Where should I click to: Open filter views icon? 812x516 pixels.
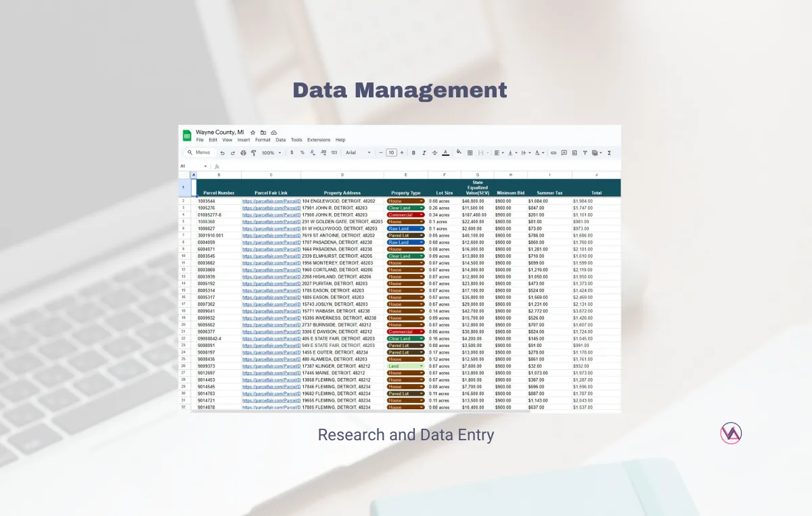596,153
